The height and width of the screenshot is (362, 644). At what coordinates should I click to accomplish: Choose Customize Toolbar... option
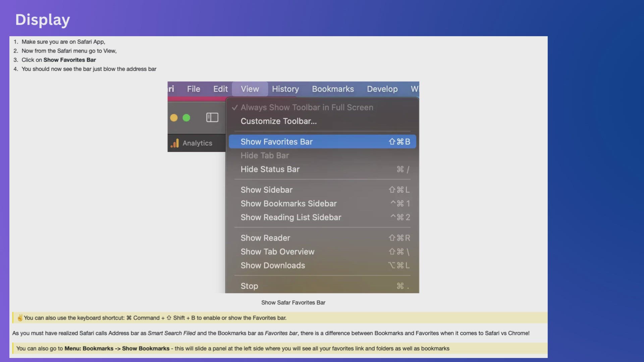point(278,121)
